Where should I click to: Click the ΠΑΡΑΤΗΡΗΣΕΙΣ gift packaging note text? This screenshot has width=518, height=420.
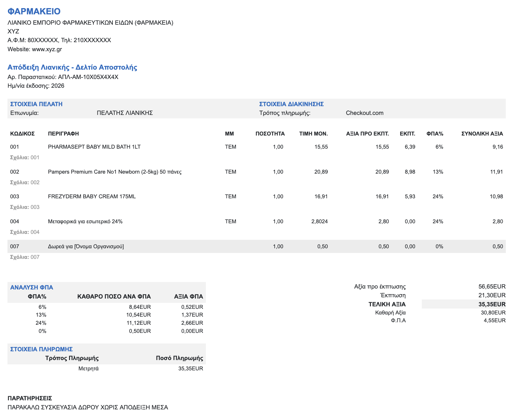click(87, 408)
